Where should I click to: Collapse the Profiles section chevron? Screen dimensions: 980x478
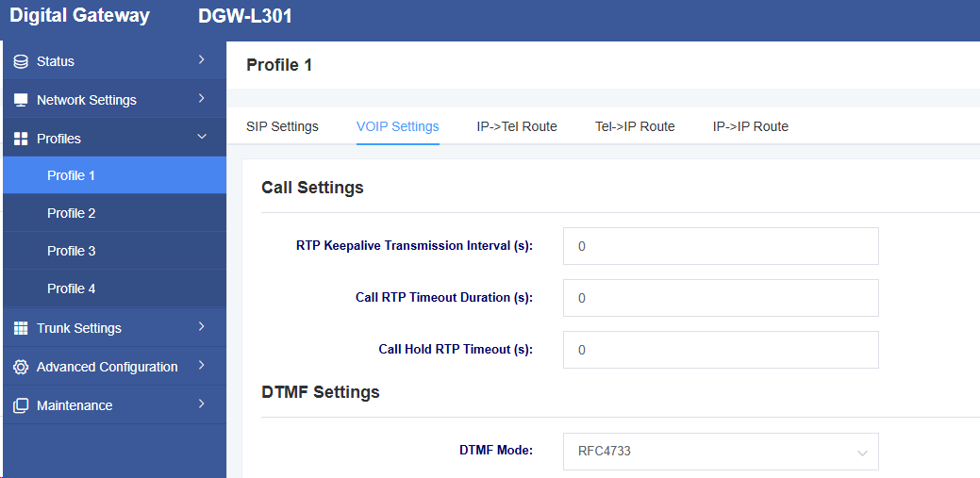pyautogui.click(x=201, y=137)
